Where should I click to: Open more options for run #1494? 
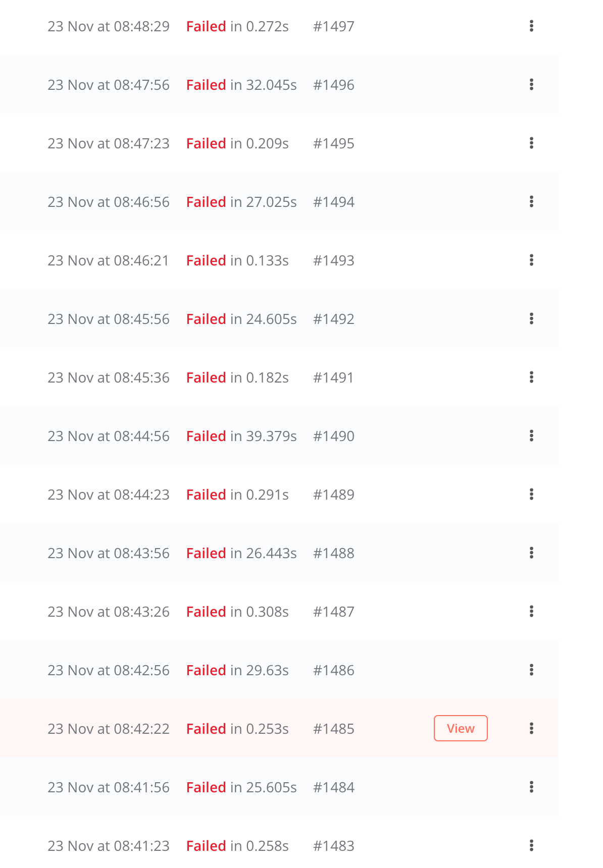(x=531, y=202)
